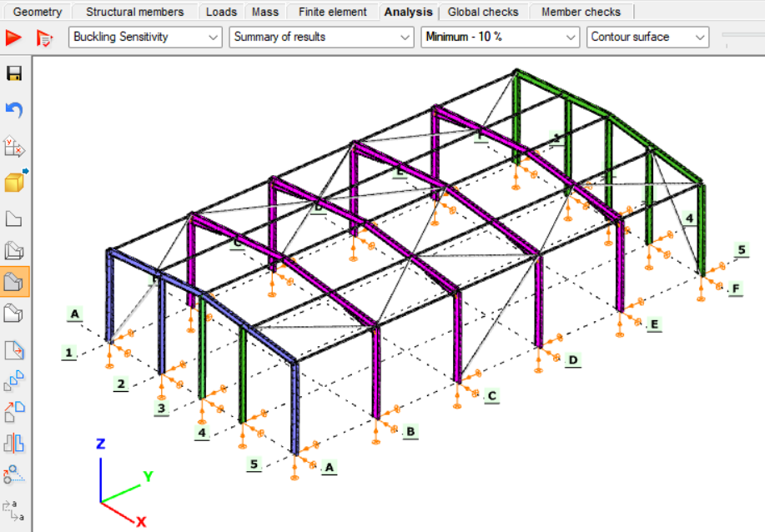Click the grid axis label D

(x=572, y=360)
